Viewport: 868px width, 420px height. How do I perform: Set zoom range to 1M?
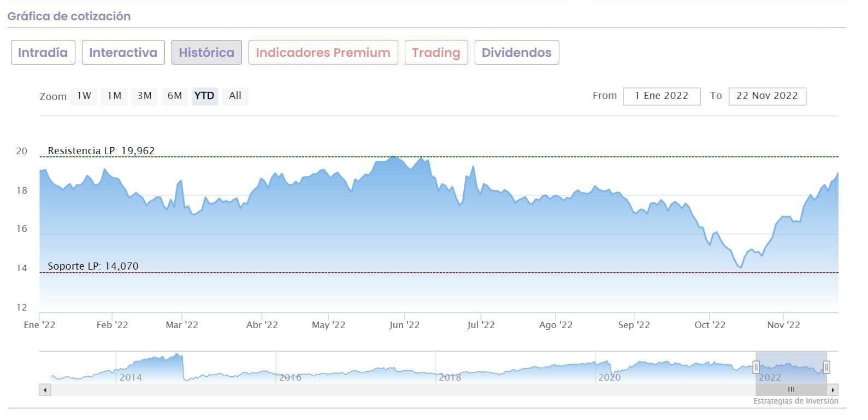114,96
